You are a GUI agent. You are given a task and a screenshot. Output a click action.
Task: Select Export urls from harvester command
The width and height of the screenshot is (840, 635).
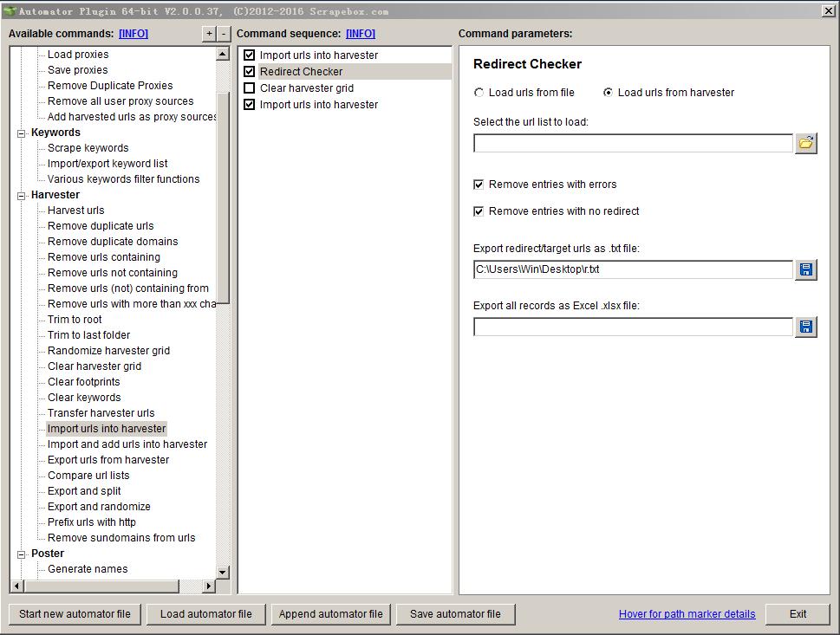click(108, 459)
